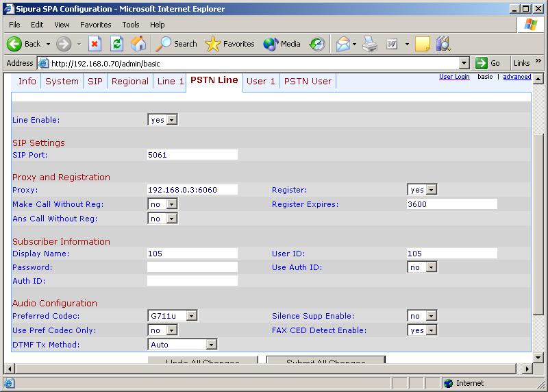Refresh the page with the Refresh icon

(x=117, y=44)
